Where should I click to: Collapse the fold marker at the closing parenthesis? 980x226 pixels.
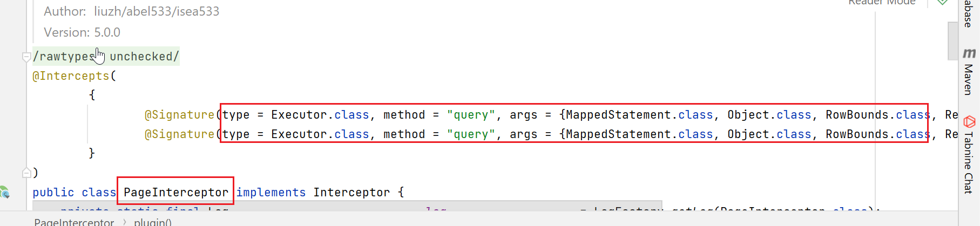coord(26,173)
